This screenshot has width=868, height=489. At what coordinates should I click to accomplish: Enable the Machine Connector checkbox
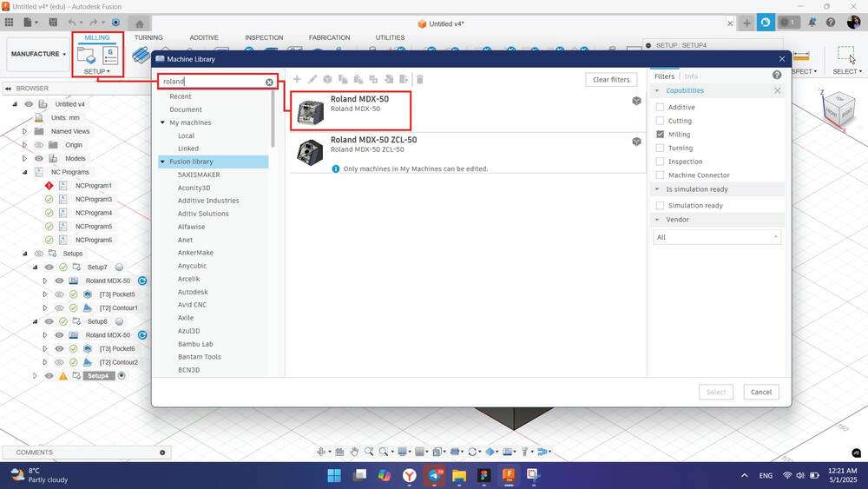coord(660,175)
